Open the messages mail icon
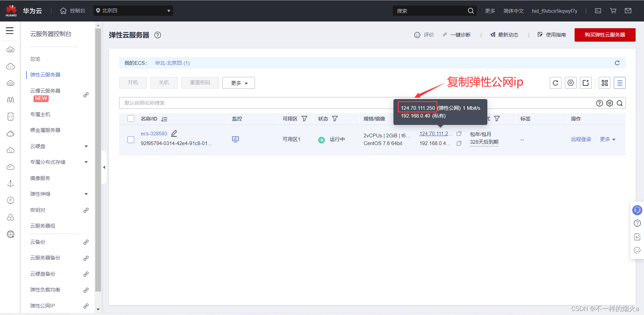644x315 pixels. point(628,11)
